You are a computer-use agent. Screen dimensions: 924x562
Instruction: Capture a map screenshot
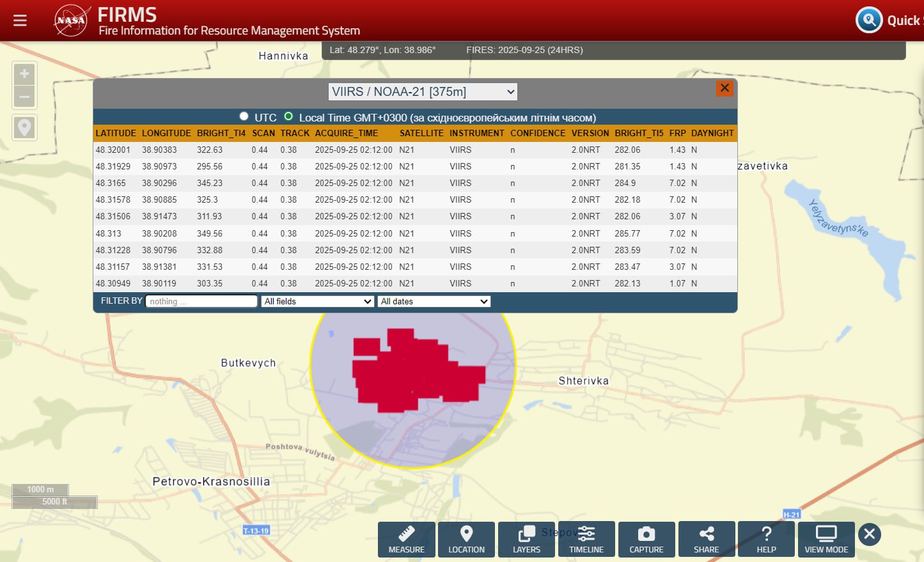tap(646, 540)
